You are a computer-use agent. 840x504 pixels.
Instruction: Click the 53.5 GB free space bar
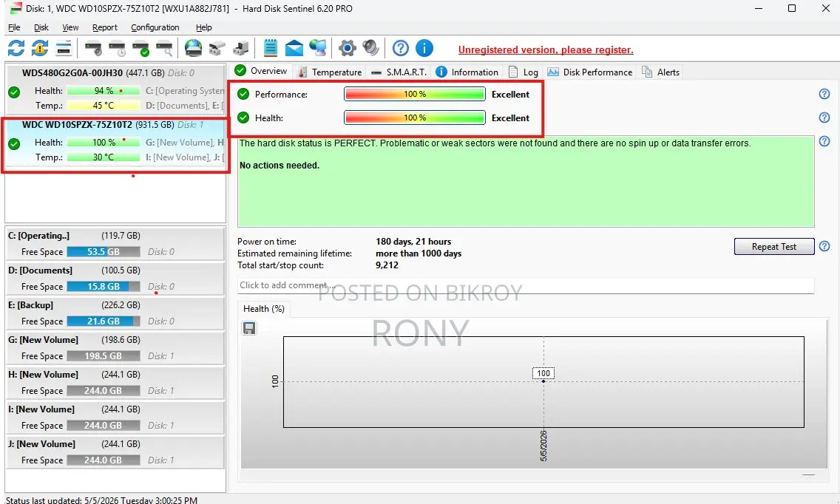104,252
